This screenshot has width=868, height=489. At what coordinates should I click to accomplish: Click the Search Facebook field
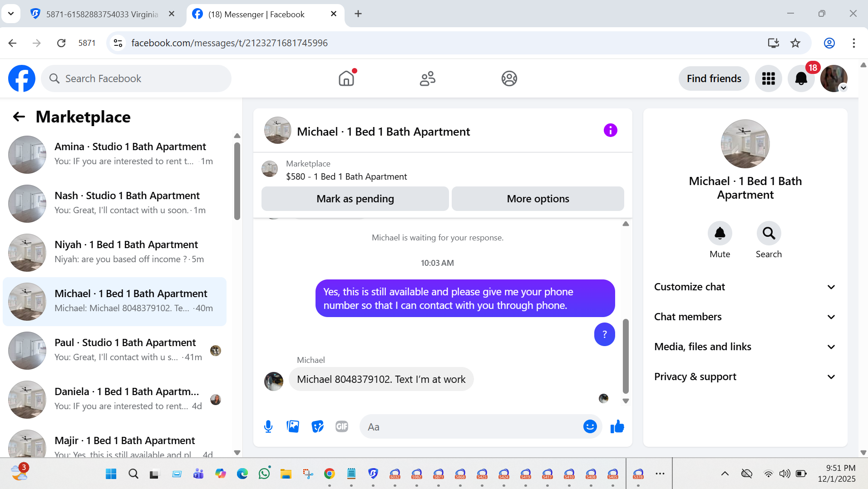pos(136,78)
